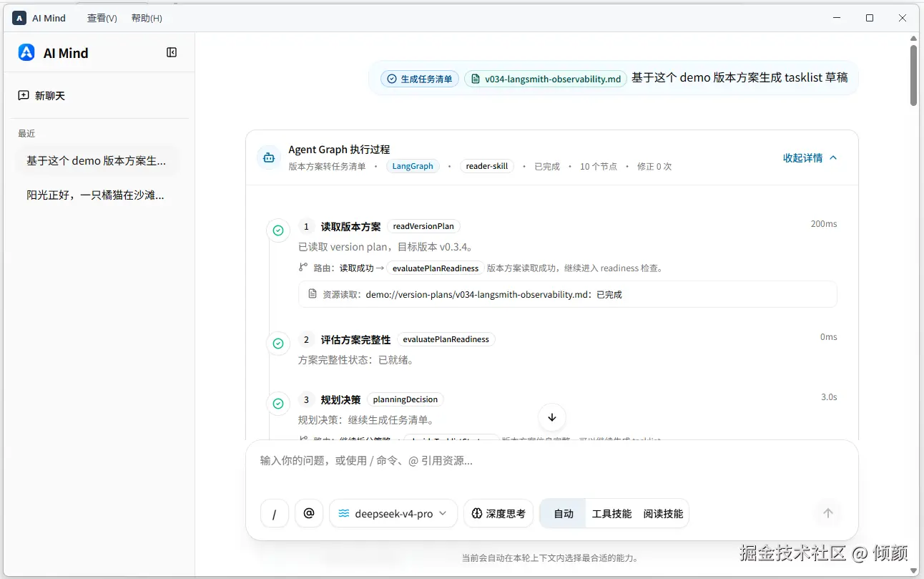Click the 版本方案转任务清单 subtitle
924x579 pixels.
(327, 167)
